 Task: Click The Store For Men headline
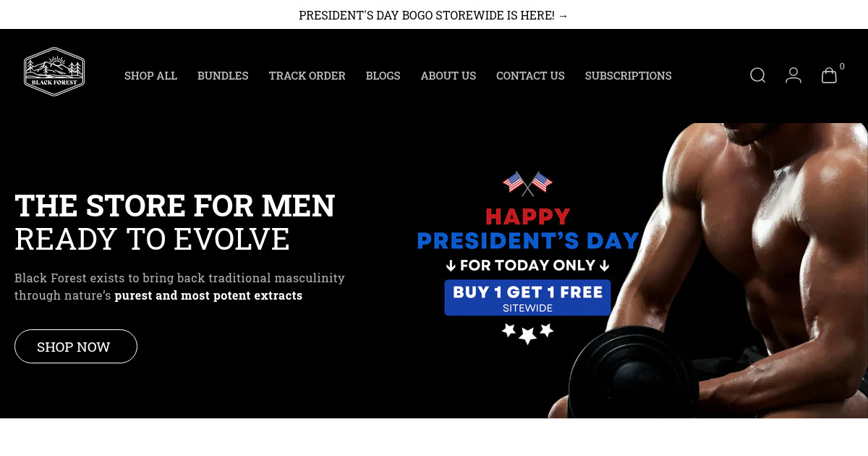coord(175,206)
